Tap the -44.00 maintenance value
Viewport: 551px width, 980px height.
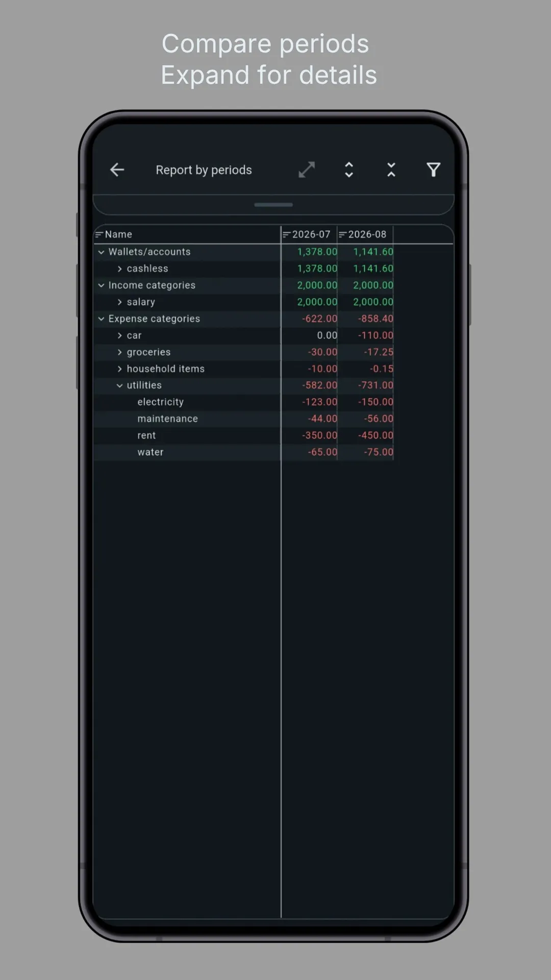(x=322, y=419)
